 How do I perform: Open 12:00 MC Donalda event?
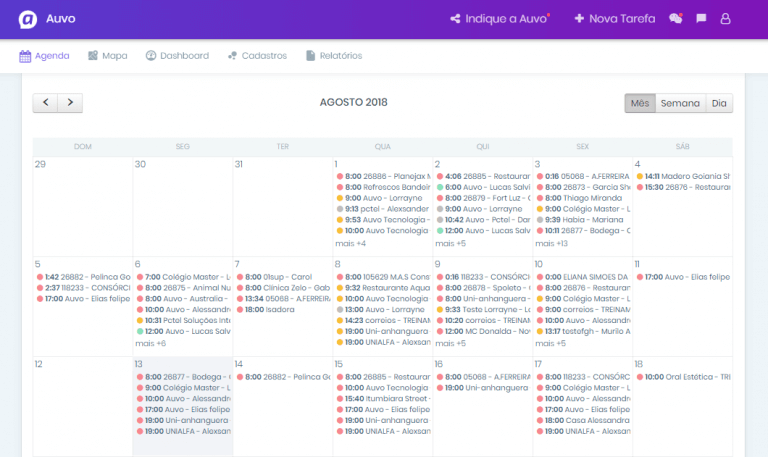(x=483, y=331)
